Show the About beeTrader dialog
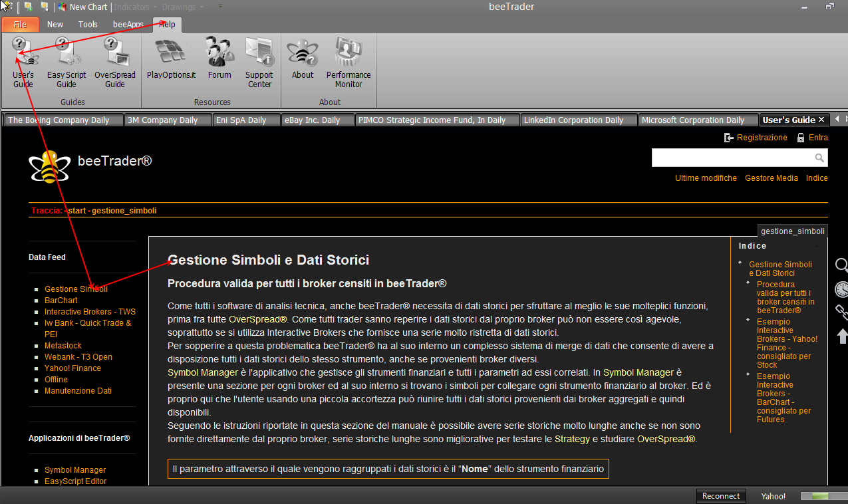The width and height of the screenshot is (848, 504). click(x=303, y=59)
